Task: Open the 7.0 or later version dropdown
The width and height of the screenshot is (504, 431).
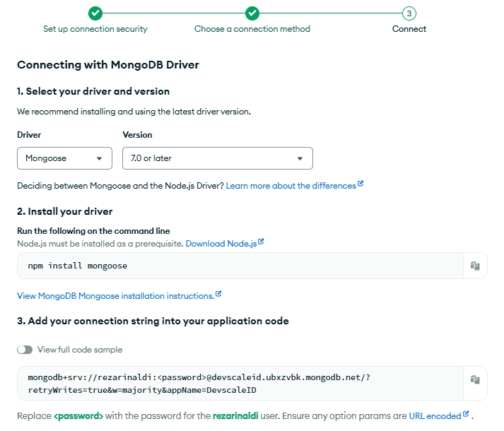Action: [218, 158]
